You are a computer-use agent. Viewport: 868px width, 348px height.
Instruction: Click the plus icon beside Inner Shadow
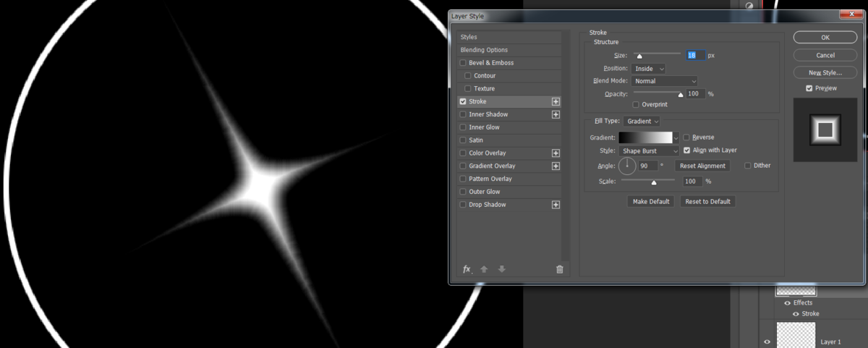click(556, 114)
